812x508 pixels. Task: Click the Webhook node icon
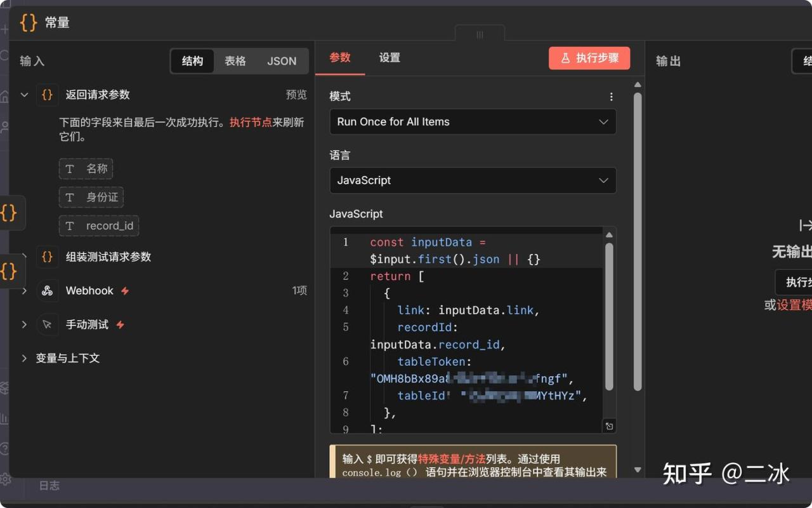[x=47, y=291]
